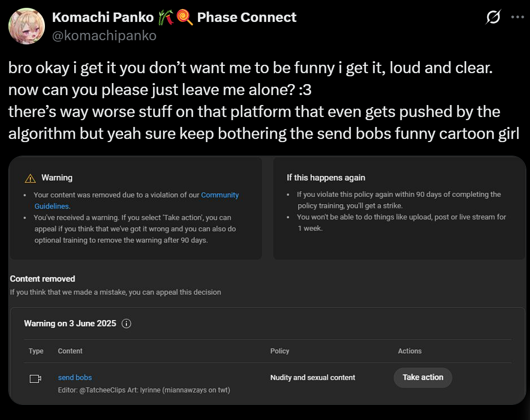Screen dimensions: 530x420
Task: Click the Type column header
Action: [x=36, y=351]
